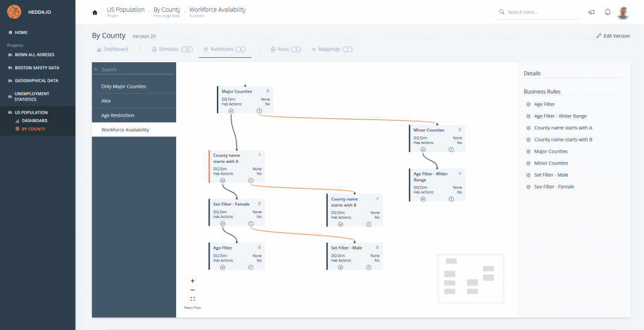Zoom out on the flow canvas
Screen dimensions: 644x330
click(192, 290)
